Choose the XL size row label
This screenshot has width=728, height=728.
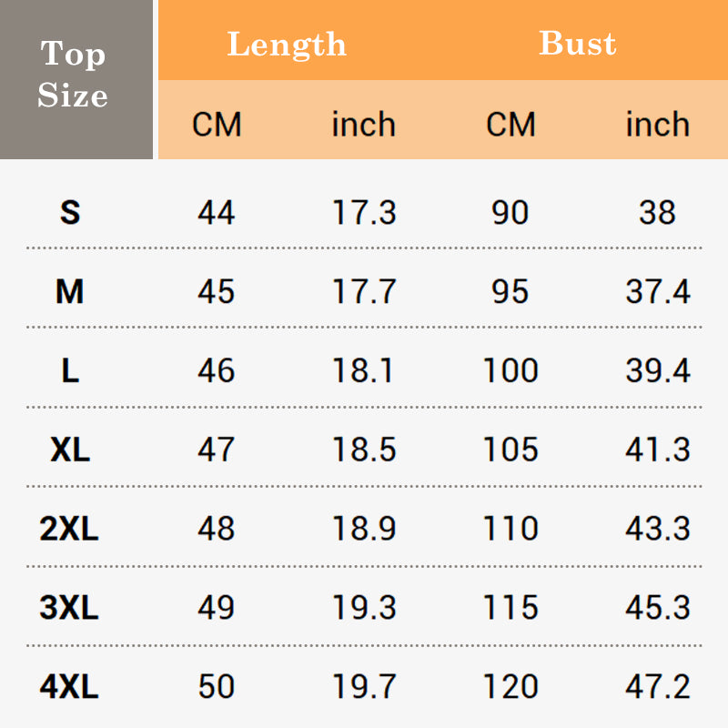pyautogui.click(x=70, y=450)
